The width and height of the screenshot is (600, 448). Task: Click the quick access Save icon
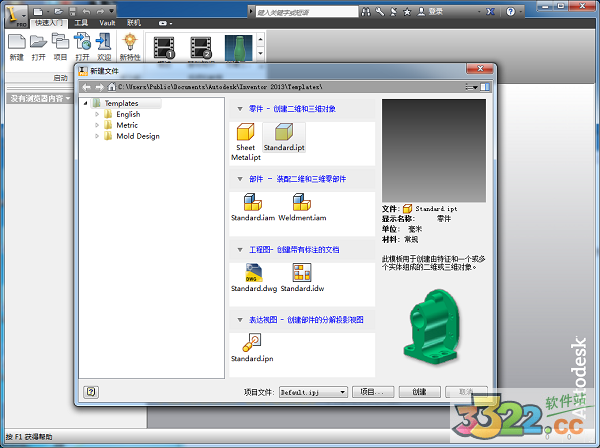73,11
